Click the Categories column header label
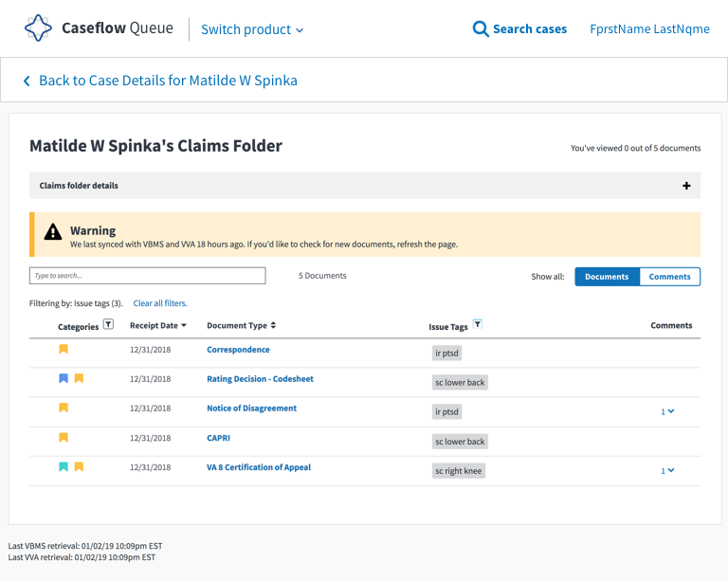The width and height of the screenshot is (728, 581). [x=78, y=327]
